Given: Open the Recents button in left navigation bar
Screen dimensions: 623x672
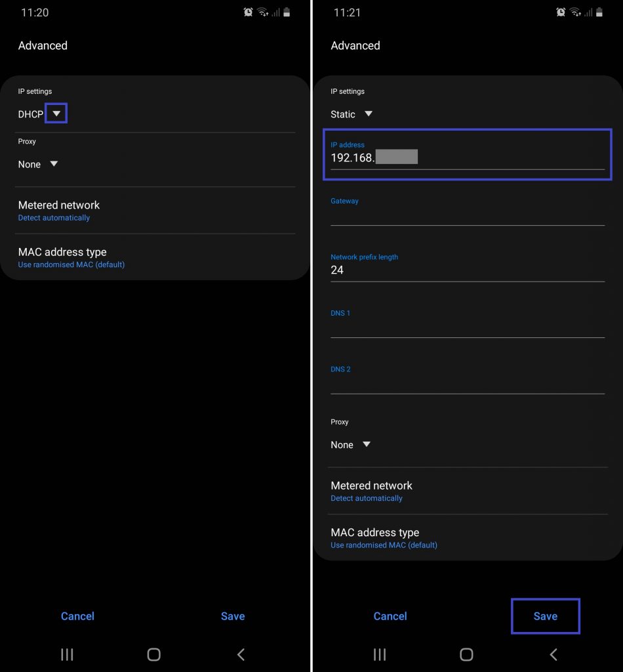Looking at the screenshot, I should (67, 654).
